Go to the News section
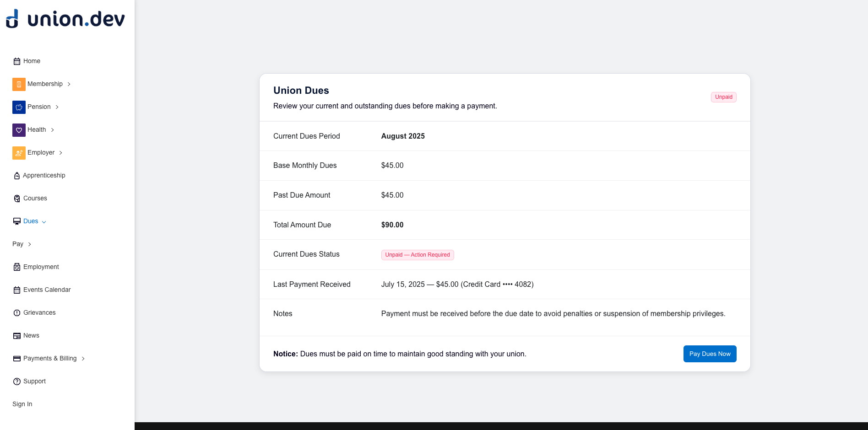The height and width of the screenshot is (430, 868). click(31, 335)
